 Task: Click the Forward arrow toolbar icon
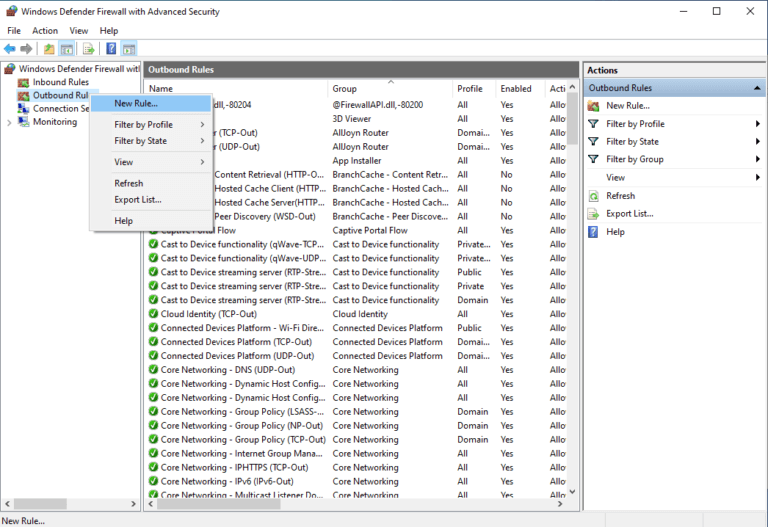[26, 49]
